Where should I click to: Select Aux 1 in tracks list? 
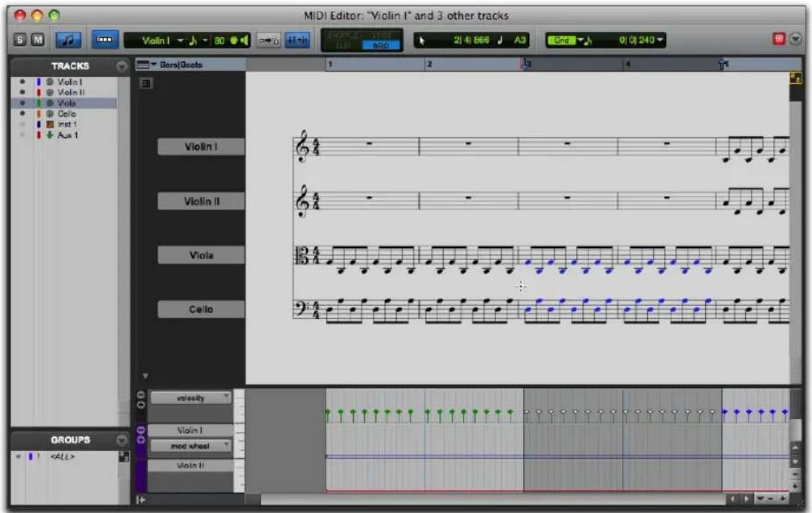[x=67, y=134]
